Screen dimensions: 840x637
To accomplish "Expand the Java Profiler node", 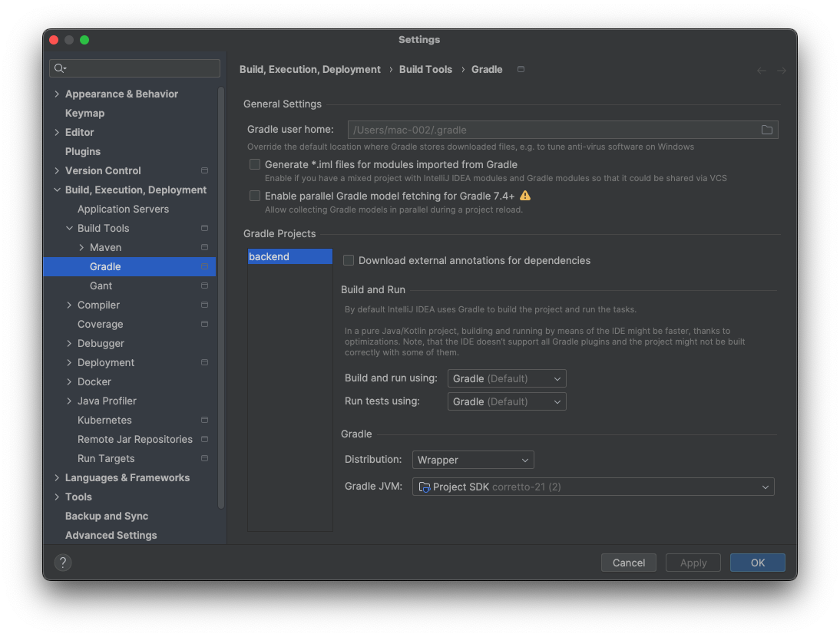I will (x=69, y=401).
